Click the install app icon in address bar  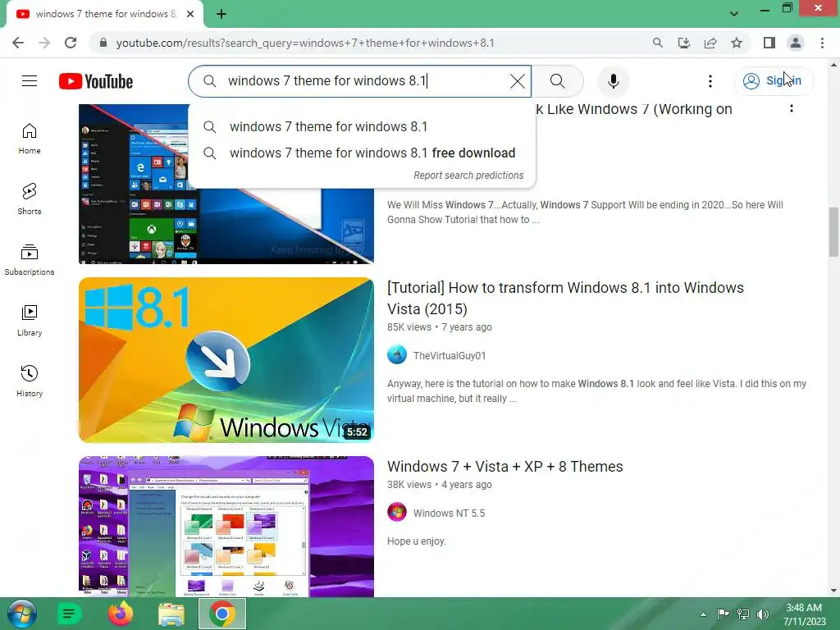[x=683, y=43]
